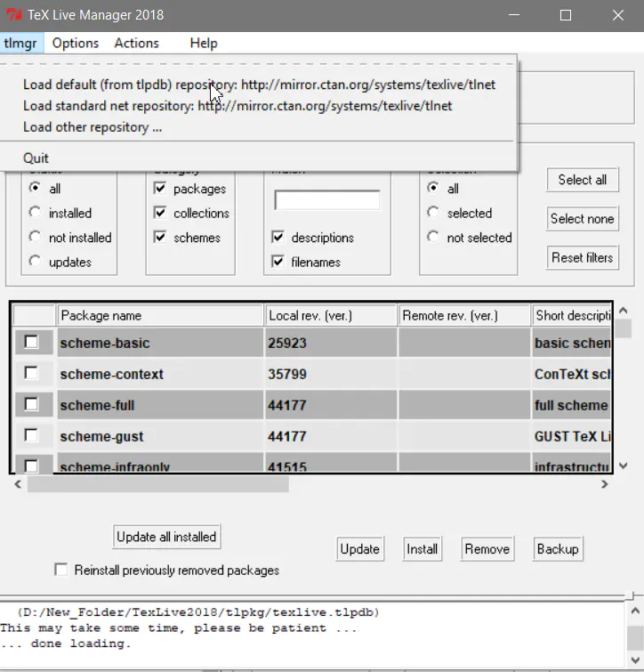Click local revision 35799 cell

click(331, 374)
